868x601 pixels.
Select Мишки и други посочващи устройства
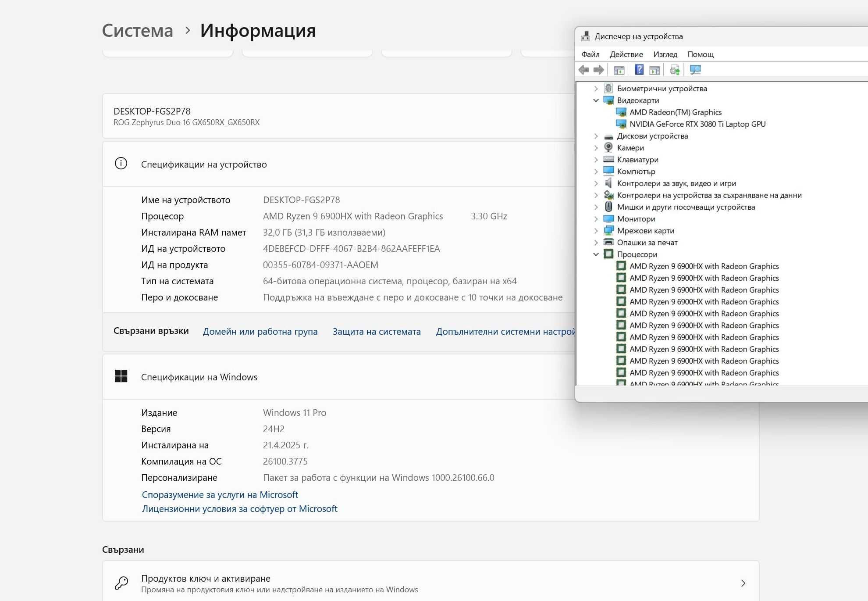coord(686,207)
